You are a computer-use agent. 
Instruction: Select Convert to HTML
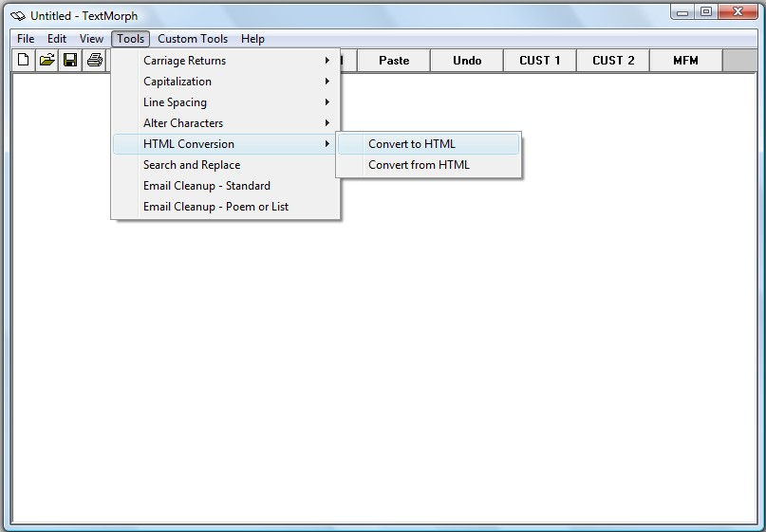(428, 144)
